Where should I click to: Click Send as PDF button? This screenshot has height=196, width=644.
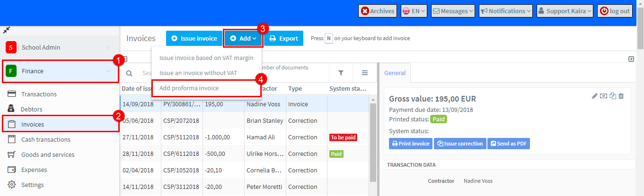point(509,144)
